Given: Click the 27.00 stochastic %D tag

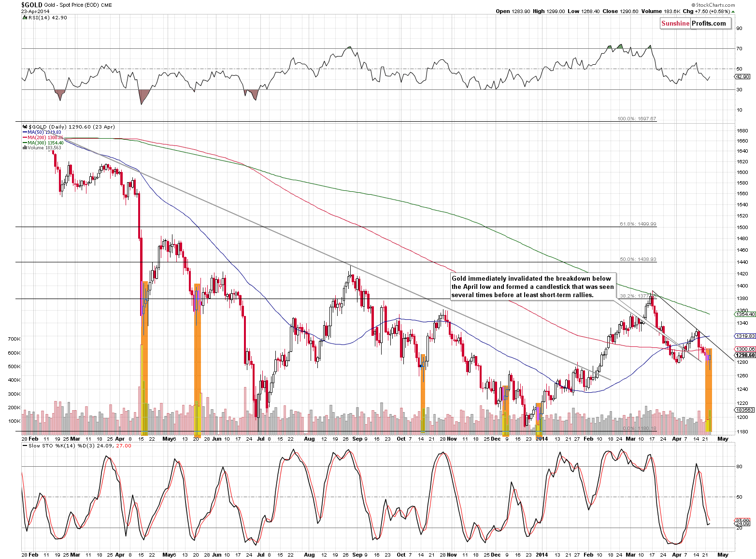Looking at the screenshot, I should [742, 519].
